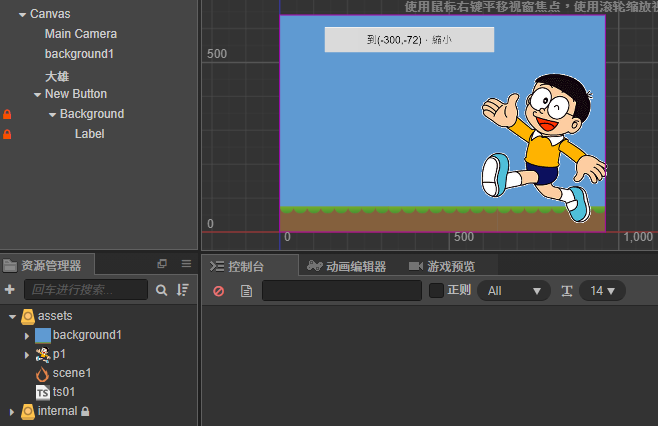This screenshot has height=426, width=658.
Task: Select the 资源管理器 tab
Action: point(47,265)
